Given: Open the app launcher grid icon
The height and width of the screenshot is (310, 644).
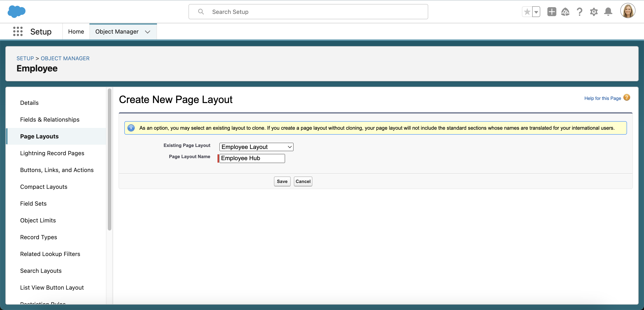Looking at the screenshot, I should click(18, 31).
